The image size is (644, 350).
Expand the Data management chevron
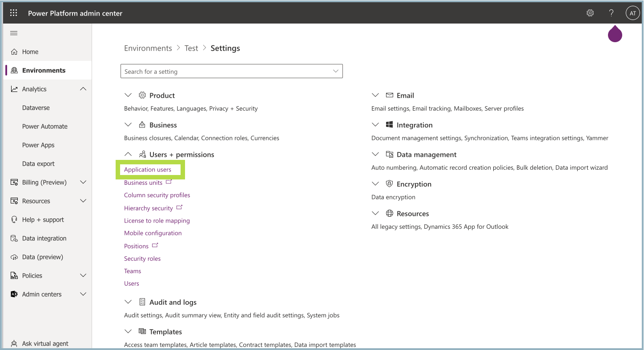point(375,155)
